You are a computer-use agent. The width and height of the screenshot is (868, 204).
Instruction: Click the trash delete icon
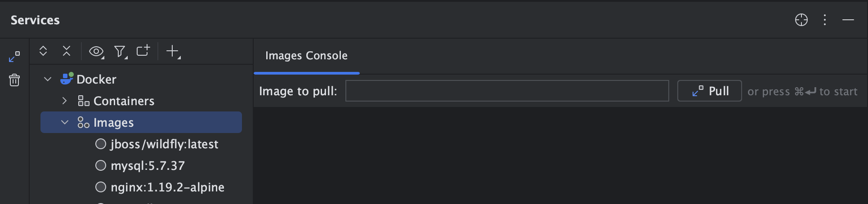(14, 80)
